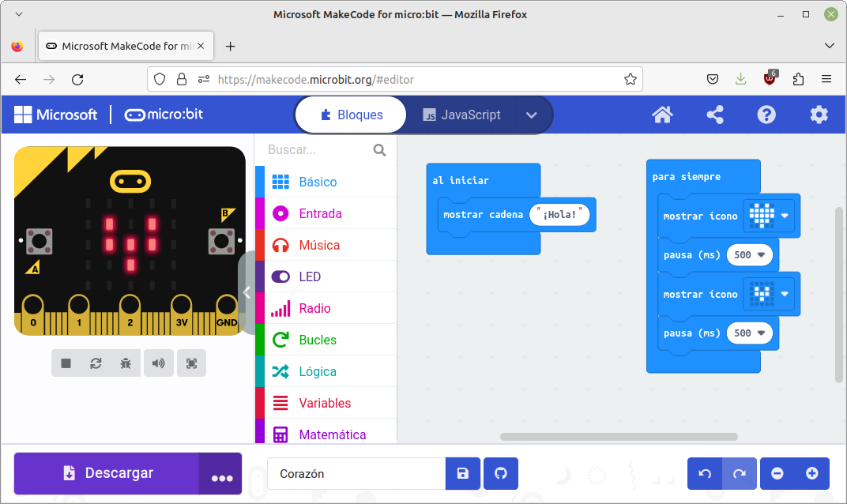Image resolution: width=847 pixels, height=504 pixels.
Task: Restart the simulator
Action: click(96, 363)
